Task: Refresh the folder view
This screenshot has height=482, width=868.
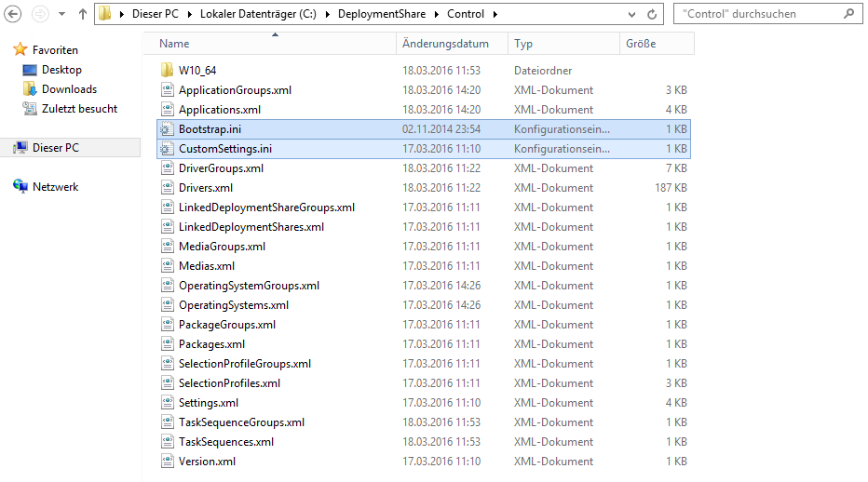Action: pos(652,15)
